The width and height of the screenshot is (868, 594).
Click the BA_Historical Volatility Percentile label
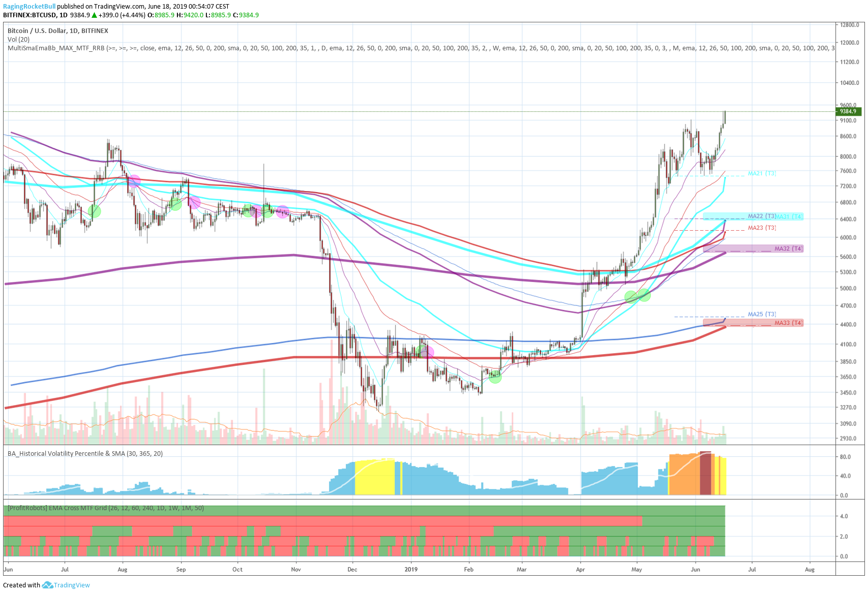[85, 453]
